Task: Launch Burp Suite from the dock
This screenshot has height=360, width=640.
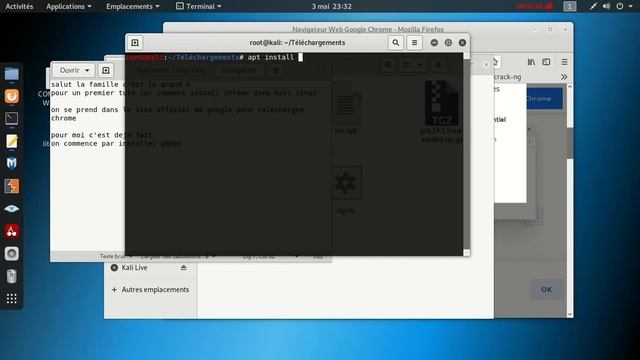Action: click(11, 186)
